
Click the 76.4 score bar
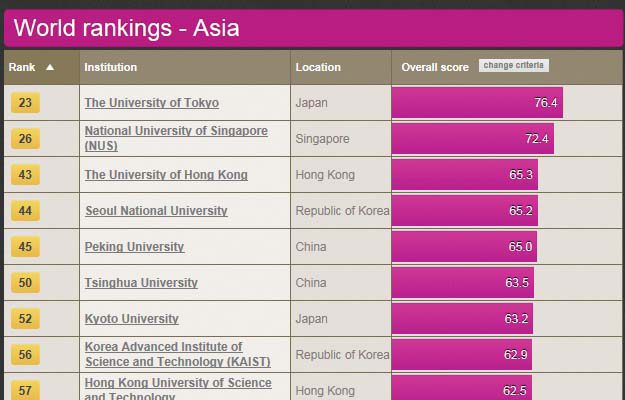476,103
